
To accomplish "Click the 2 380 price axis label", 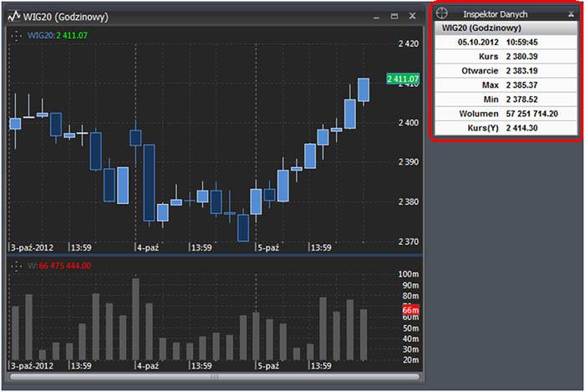I will 408,201.
